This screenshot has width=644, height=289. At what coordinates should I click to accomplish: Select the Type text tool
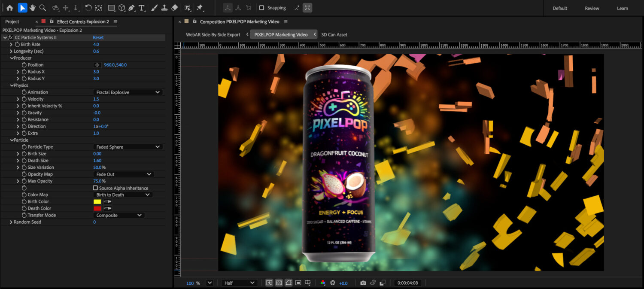click(x=142, y=8)
